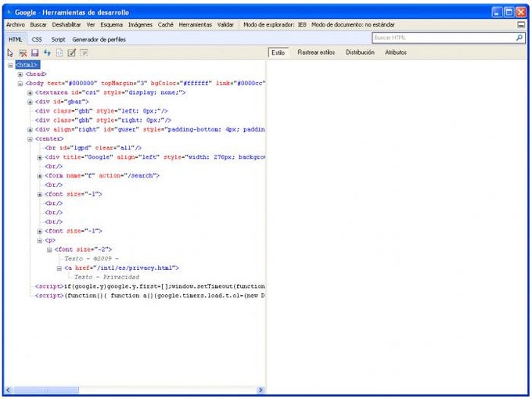The height and width of the screenshot is (399, 532).
Task: Open the Rastrear estilos tab
Action: 316,52
